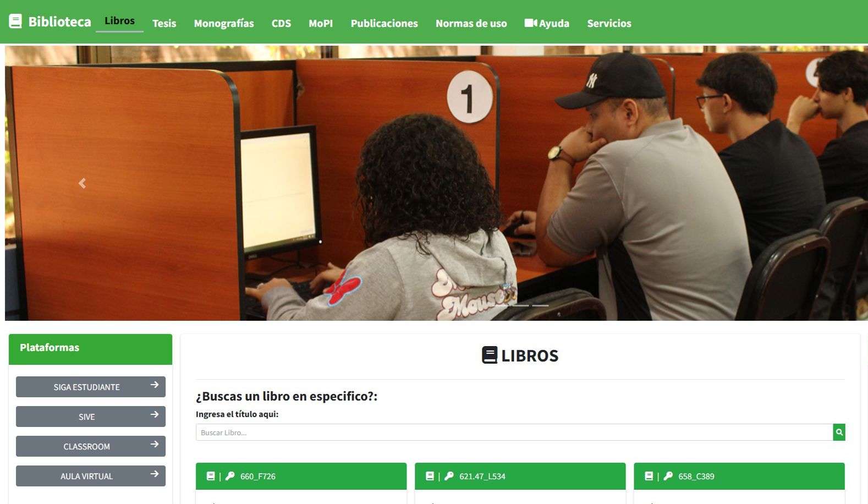Viewport: 868px width, 504px height.
Task: Click arrow icon on SIVE button
Action: pos(155,415)
